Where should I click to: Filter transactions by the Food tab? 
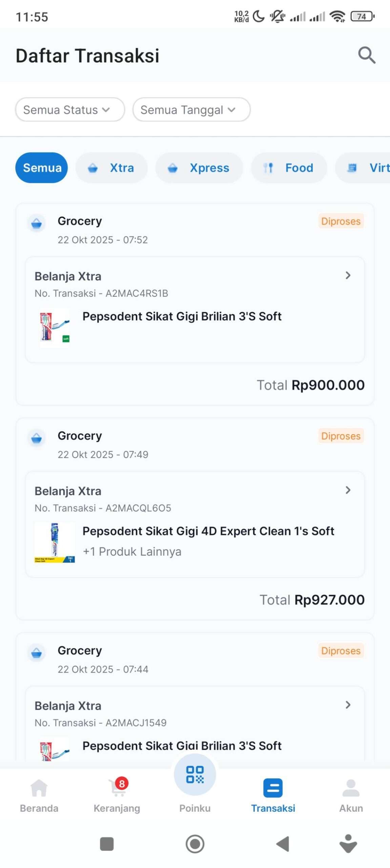pos(289,168)
